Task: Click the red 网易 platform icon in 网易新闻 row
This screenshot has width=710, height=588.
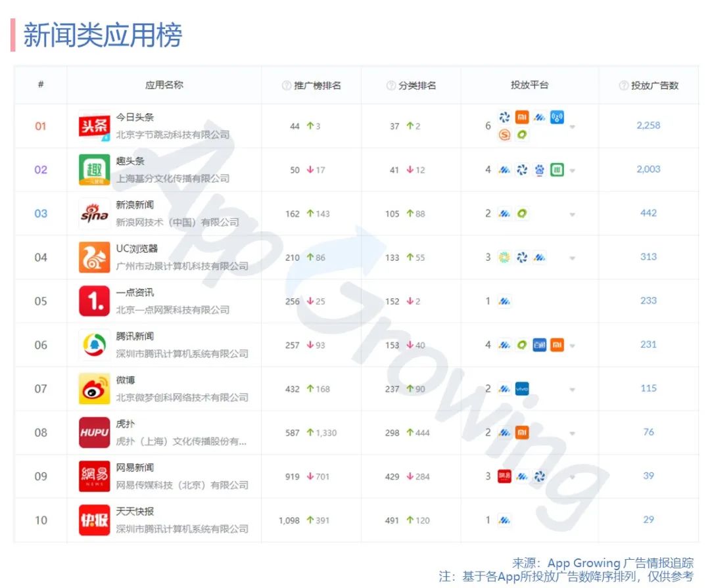Action: tap(504, 476)
